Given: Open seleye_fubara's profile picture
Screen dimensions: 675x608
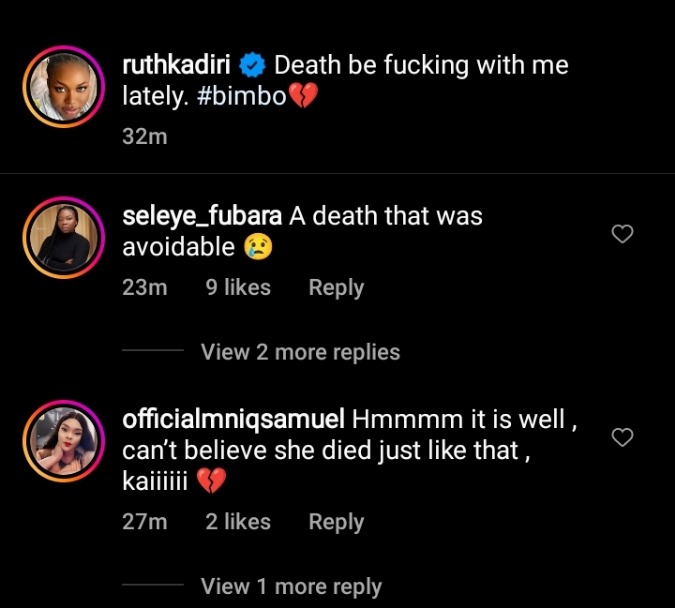Looking at the screenshot, I should [x=60, y=238].
